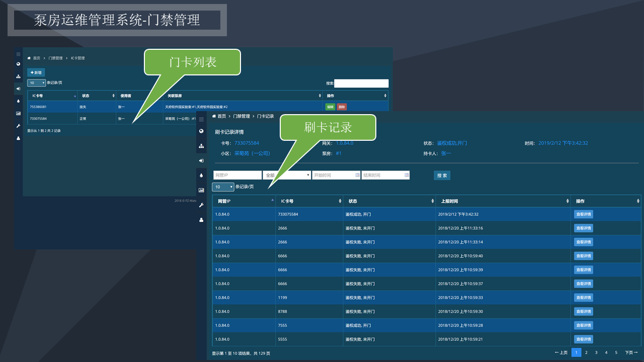Screen dimensions: 644x362
Task: Click sitemap icon in 门卡记录 sidebar
Action: tap(201, 146)
